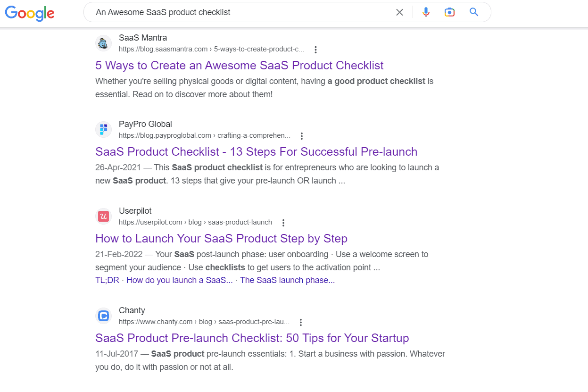
Task: Open more options for Chanty result
Action: click(x=301, y=322)
